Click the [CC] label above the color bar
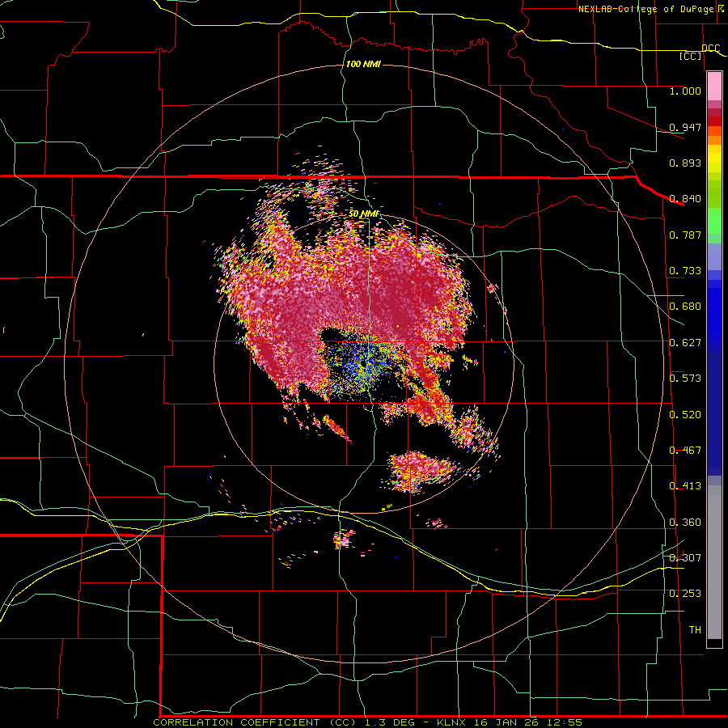 [691, 56]
